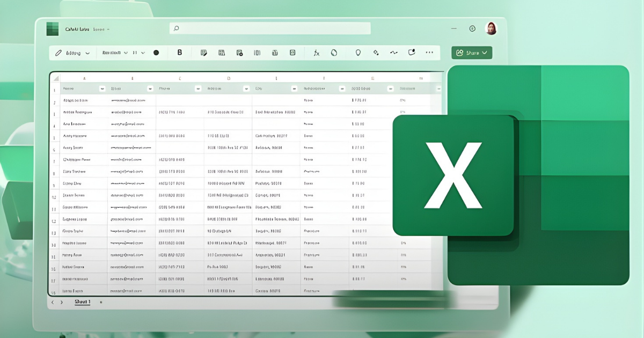Viewport: 644px width, 338px height.
Task: Open the filter dropdown in column A header
Action: (103, 89)
